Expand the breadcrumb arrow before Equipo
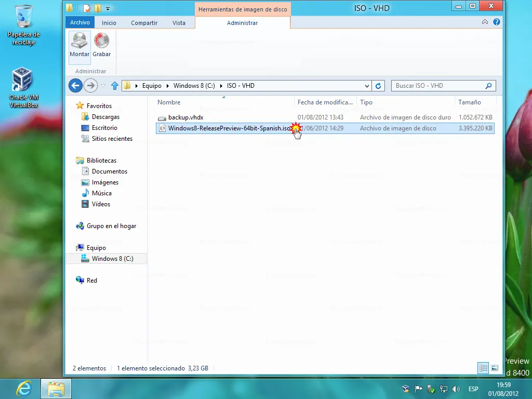Screen dimensions: 532x399 (137, 86)
